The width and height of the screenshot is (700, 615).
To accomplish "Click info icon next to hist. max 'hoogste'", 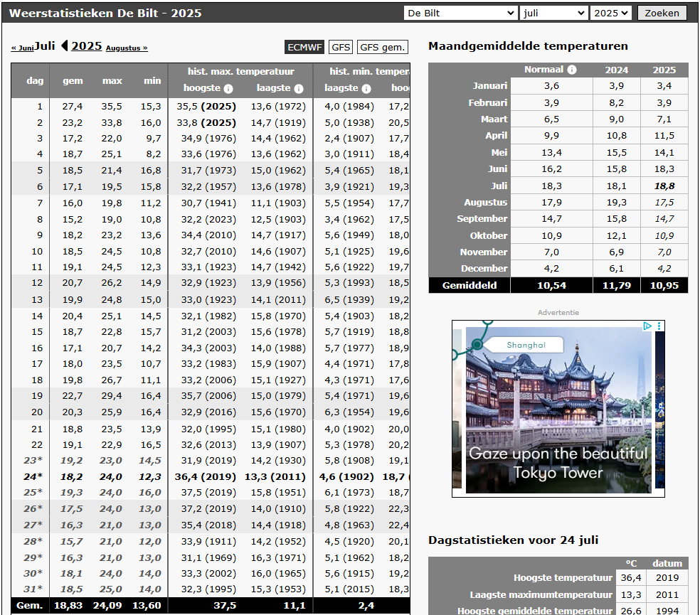I will click(228, 89).
